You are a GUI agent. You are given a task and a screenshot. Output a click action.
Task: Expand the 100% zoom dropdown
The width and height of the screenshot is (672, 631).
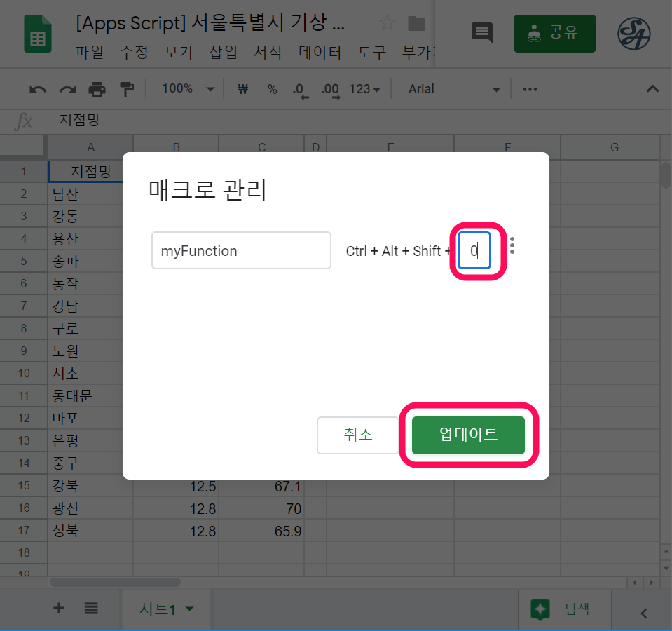(x=187, y=89)
